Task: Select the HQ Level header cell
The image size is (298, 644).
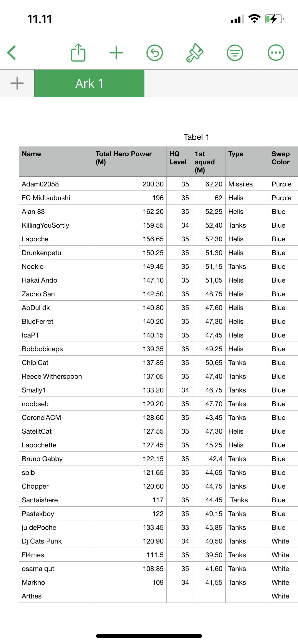Action: (179, 162)
